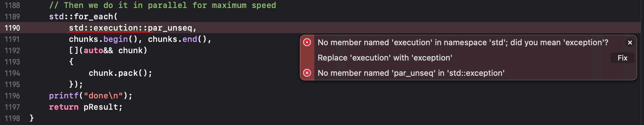
Task: Click on chunks.begin() in the code
Action: coord(103,39)
